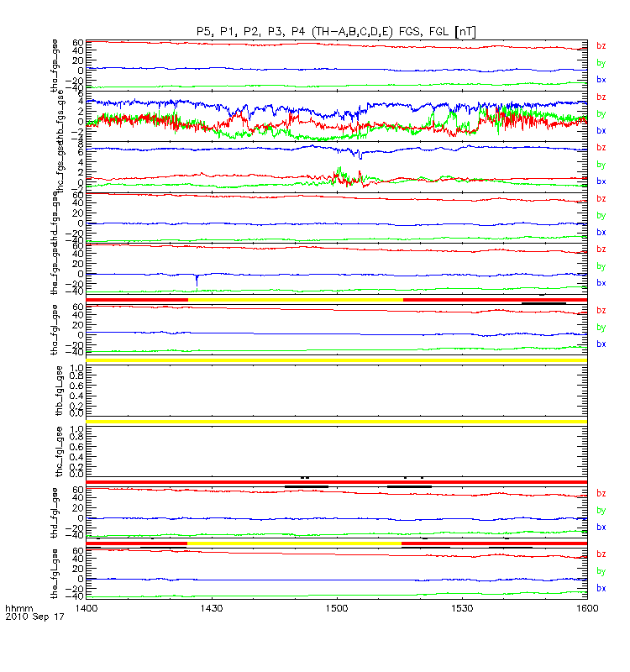Select the 'bz' legend of the the_fgs_gse panel
Viewport: 630px width, 672px height.
click(601, 249)
